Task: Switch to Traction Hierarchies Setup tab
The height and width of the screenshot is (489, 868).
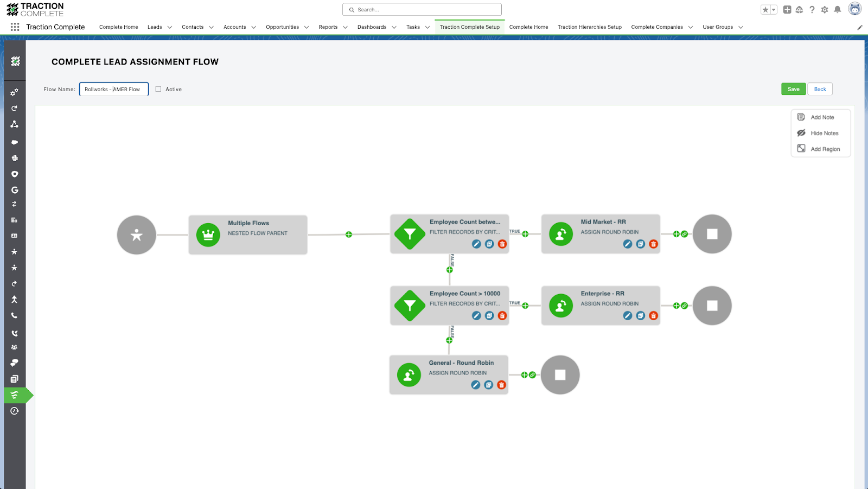Action: coord(589,27)
